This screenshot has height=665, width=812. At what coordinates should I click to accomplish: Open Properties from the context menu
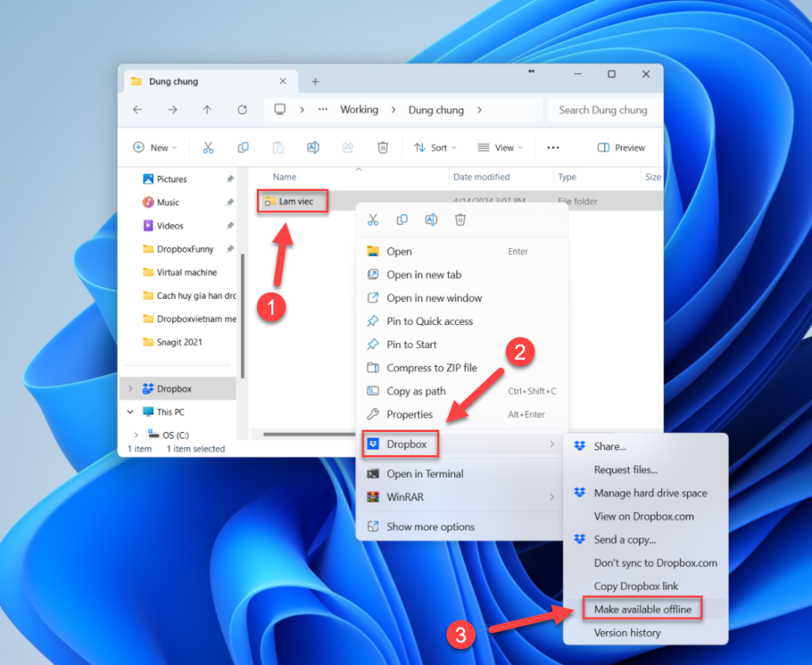pos(462,415)
